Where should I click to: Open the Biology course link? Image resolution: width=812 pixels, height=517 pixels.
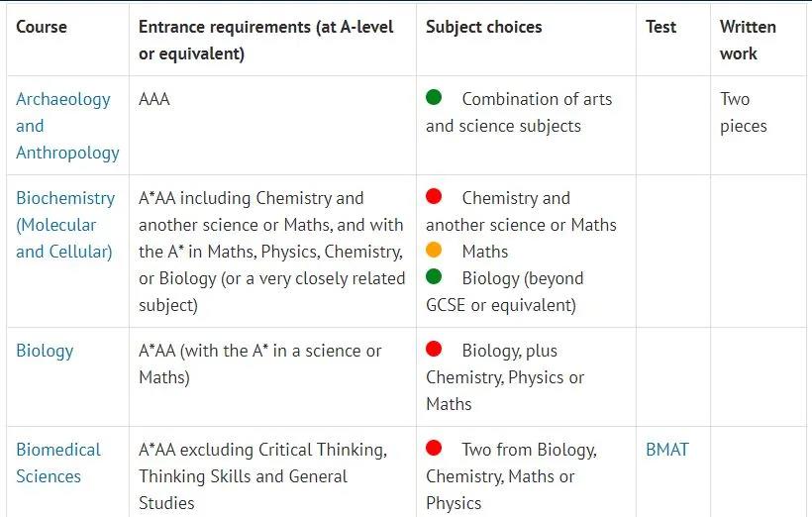tap(45, 351)
